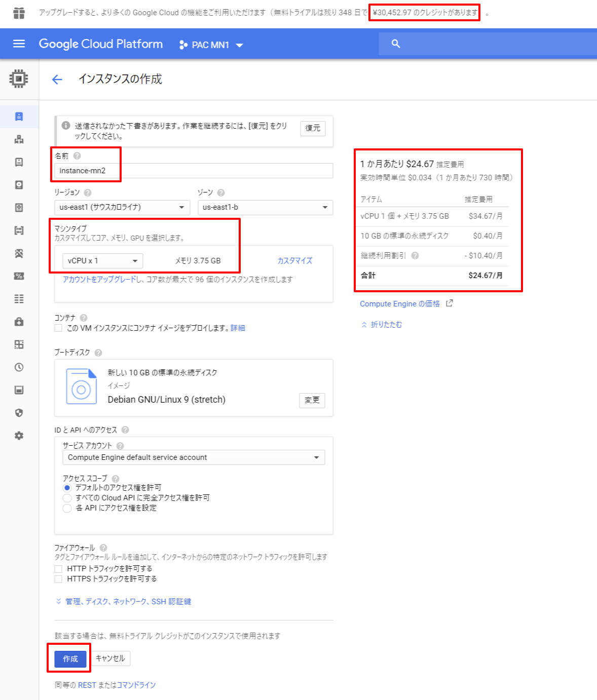
Task: Enable the HTTPS トラフィックを許可する checkbox
Action: 59,579
